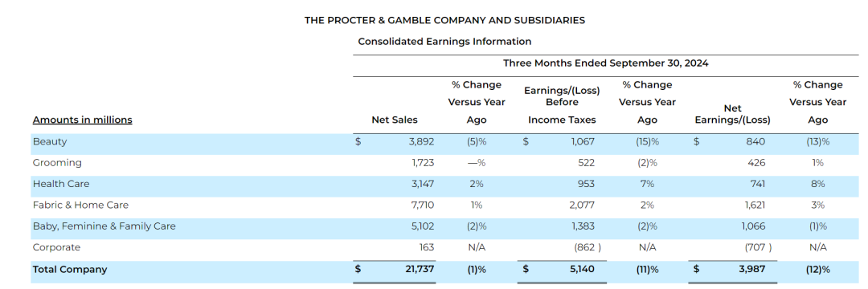Click the underlined Amounts in millions heading
Viewport: 868px width, 289px height.
pyautogui.click(x=83, y=120)
